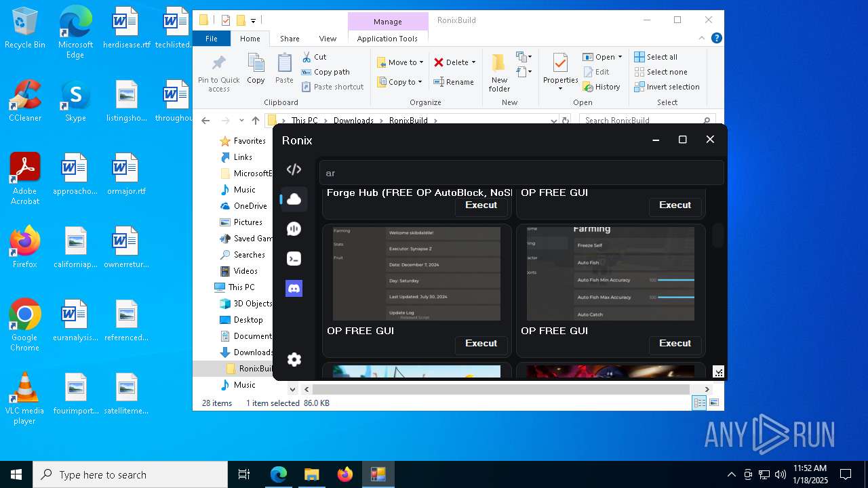
Task: Click the taskbar search box
Action: pos(130,474)
